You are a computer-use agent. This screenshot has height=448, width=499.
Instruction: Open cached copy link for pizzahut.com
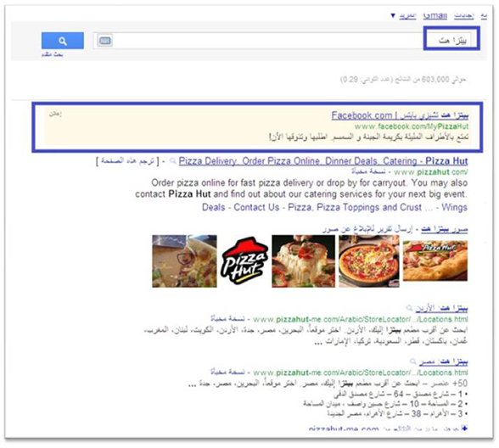pos(368,171)
